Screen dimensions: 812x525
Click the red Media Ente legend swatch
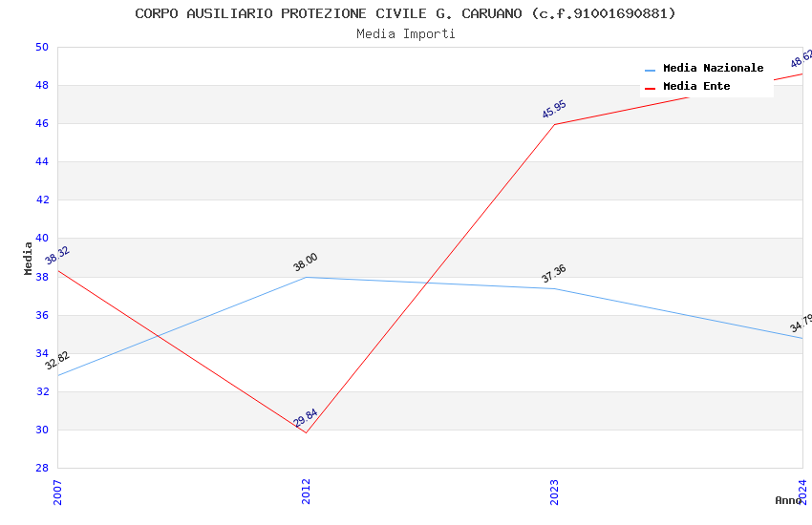(651, 88)
